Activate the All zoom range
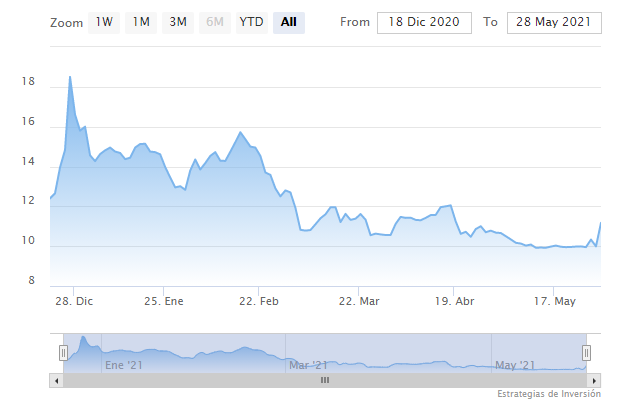The width and height of the screenshot is (620, 408). [289, 23]
